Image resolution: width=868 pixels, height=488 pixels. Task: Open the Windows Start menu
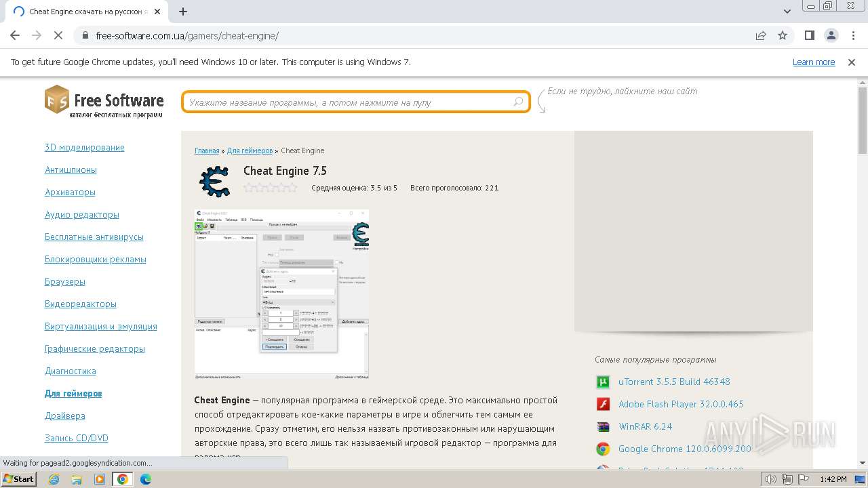pos(18,479)
